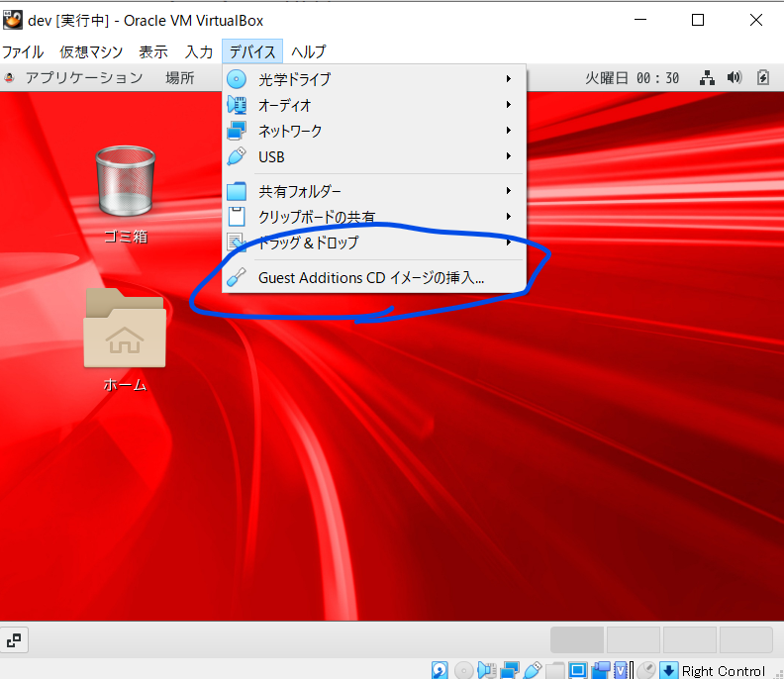Click the guest volume speaker icon

pyautogui.click(x=735, y=77)
